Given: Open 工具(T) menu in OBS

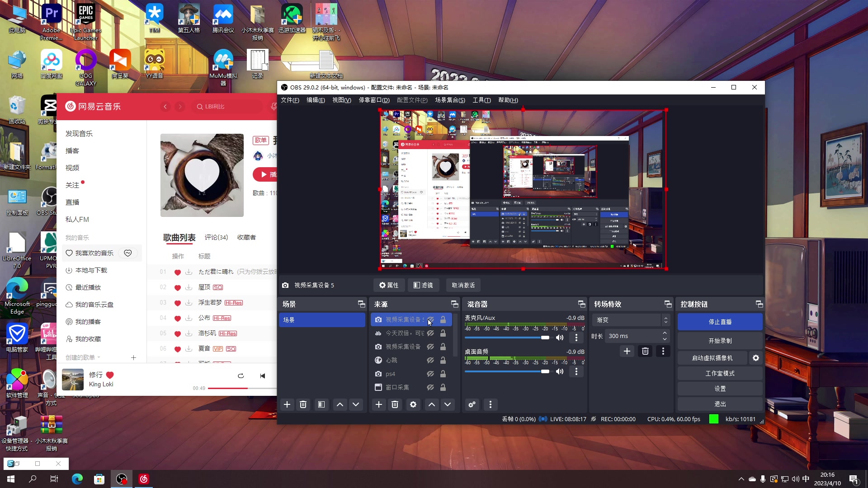Looking at the screenshot, I should point(482,100).
